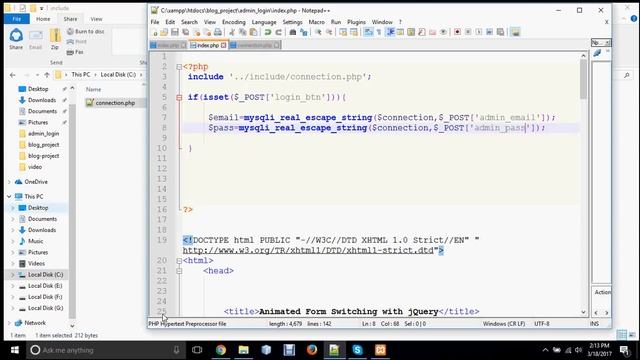Click the Print toolbar icon
Viewport: 640px width, 360px height.
tap(218, 32)
